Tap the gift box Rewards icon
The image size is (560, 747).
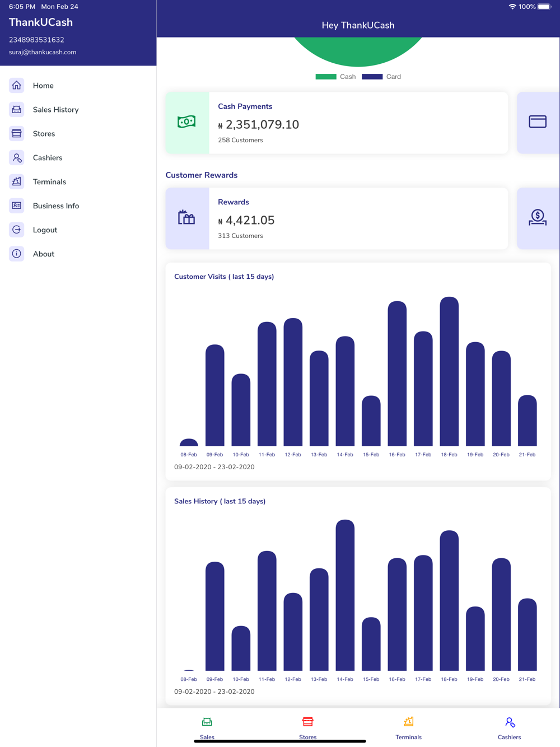[x=186, y=217]
